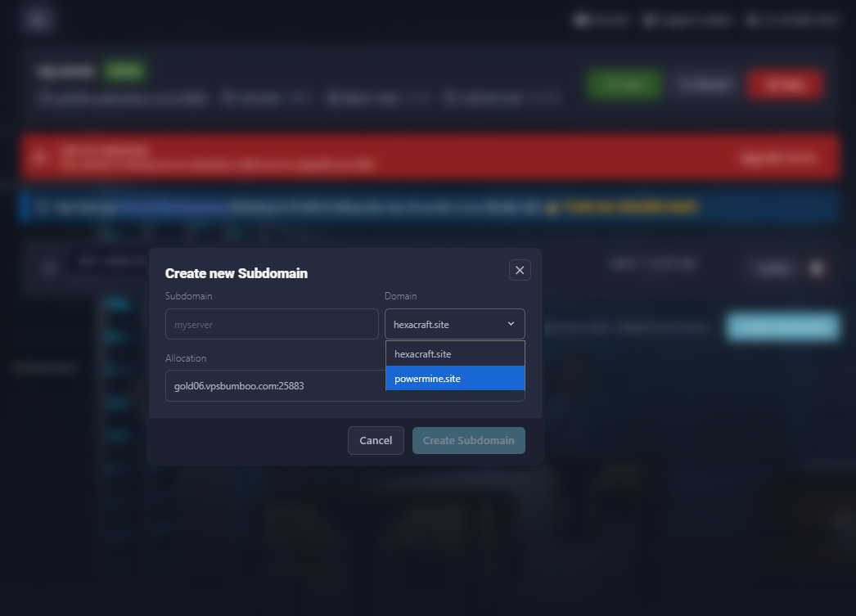Close the Create new Subdomain dialog

click(x=520, y=269)
